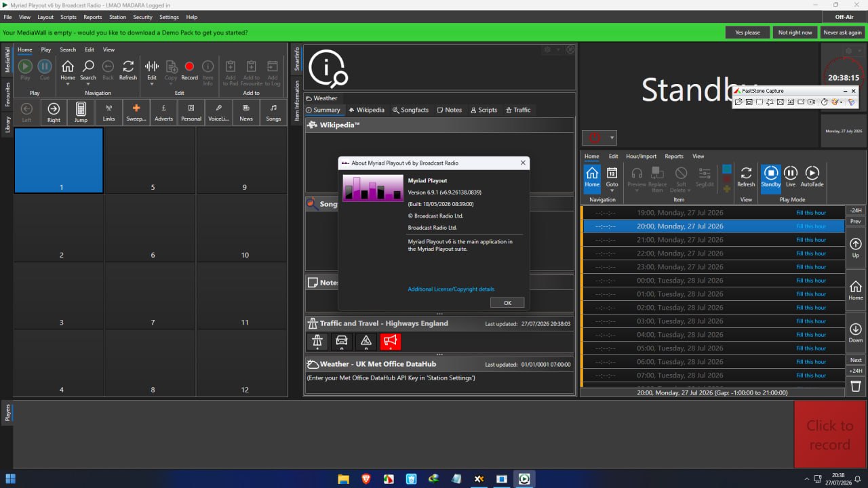This screenshot has width=868, height=488.
Task: Expand the Home dropdown in MediaWall Navigation
Action: (68, 85)
